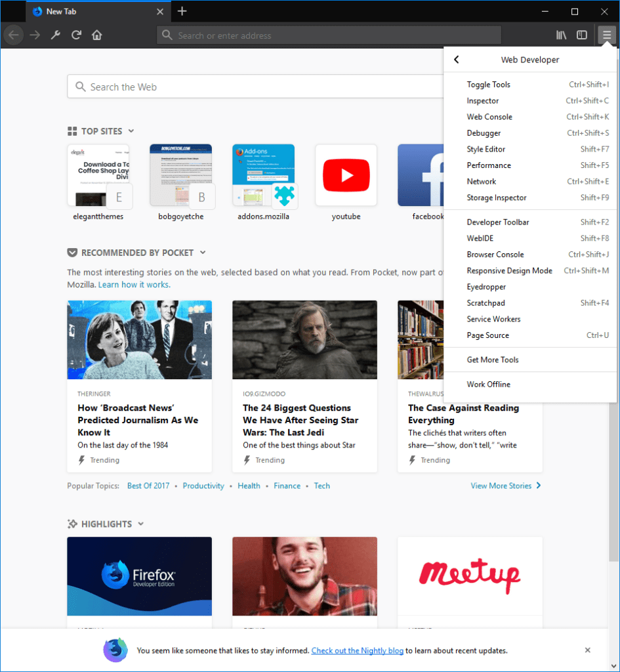Screen dimensions: 620x672
Task: Toggle Work Offline mode
Action: point(487,384)
